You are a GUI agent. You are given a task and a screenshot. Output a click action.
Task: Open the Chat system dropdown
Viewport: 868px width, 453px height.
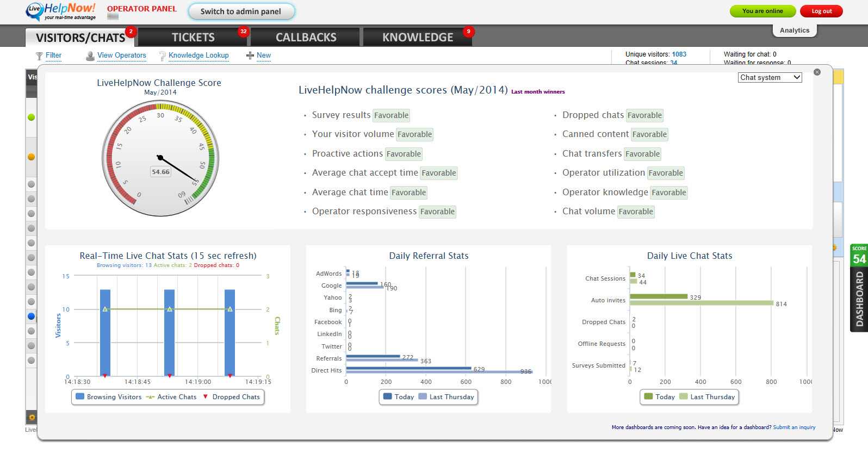coord(770,78)
